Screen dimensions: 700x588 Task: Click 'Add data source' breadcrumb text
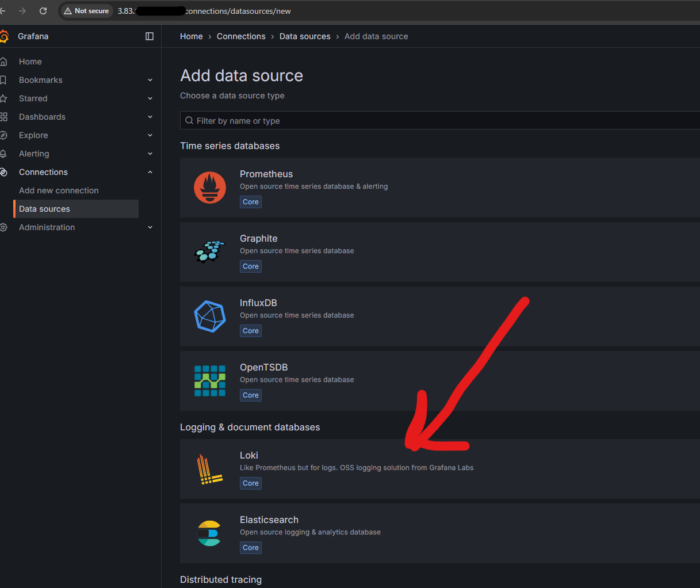376,36
